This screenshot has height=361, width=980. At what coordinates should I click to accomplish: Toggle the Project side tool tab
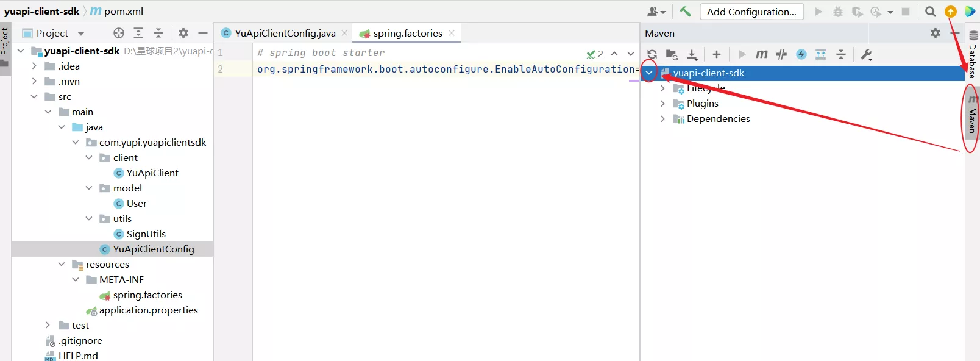[x=5, y=49]
